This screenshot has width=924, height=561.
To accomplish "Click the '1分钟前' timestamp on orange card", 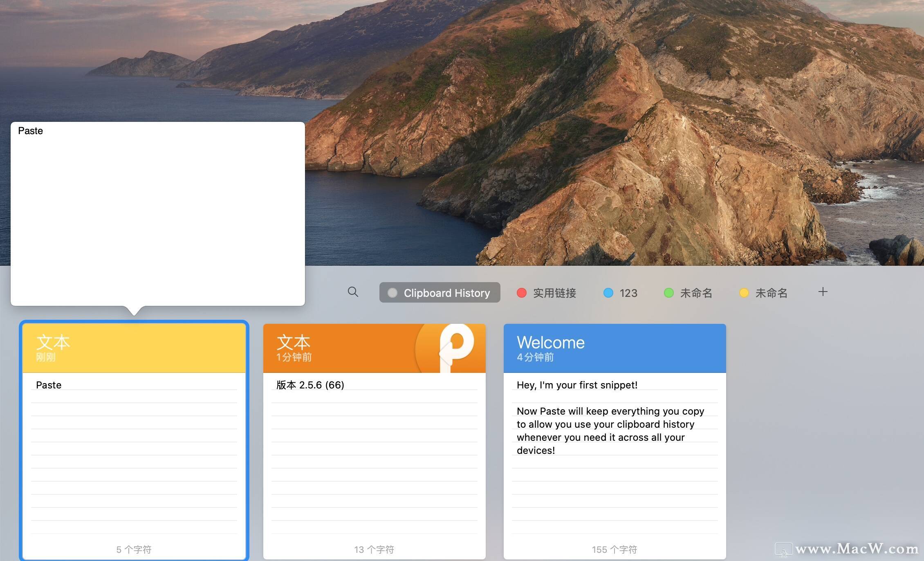I will [294, 357].
